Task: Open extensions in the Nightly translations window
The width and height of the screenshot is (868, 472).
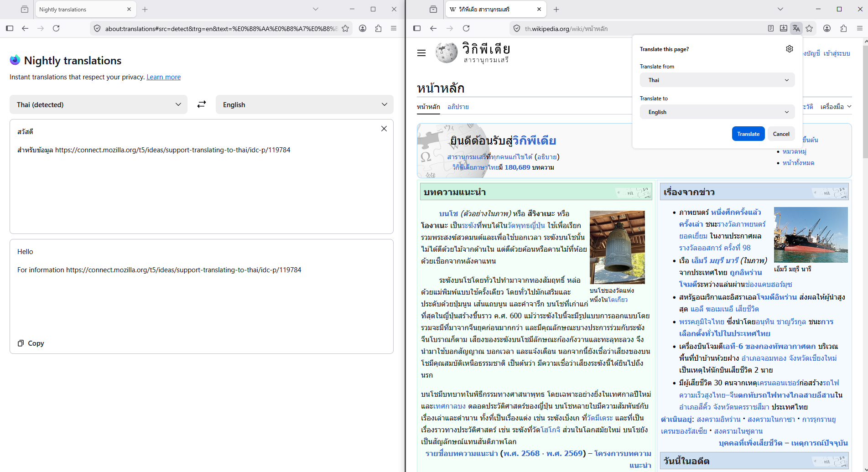Action: 378,28
